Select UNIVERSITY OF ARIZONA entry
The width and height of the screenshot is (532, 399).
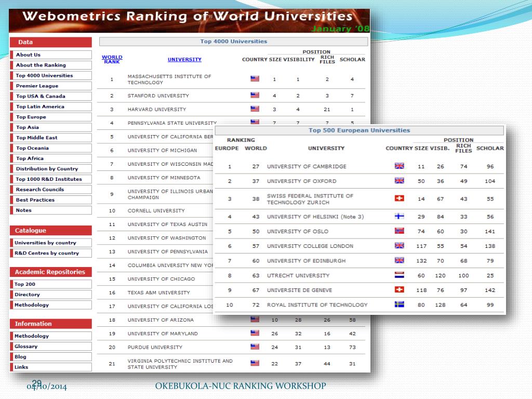[161, 320]
